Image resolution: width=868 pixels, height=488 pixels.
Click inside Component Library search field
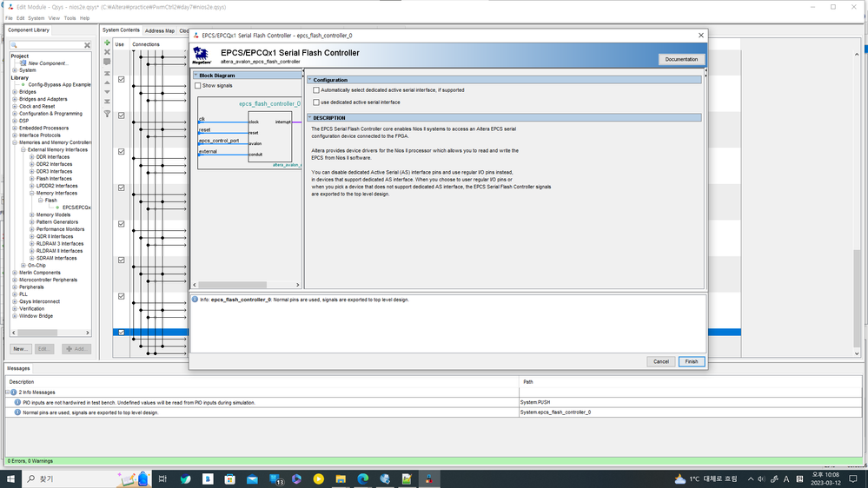[50, 45]
